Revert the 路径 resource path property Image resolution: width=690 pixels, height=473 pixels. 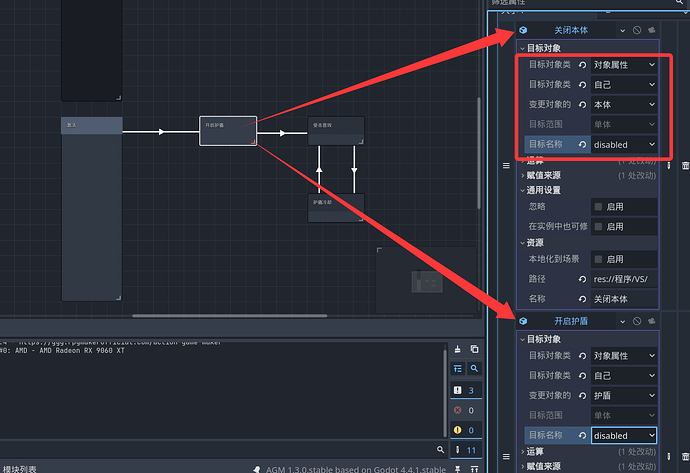click(582, 279)
